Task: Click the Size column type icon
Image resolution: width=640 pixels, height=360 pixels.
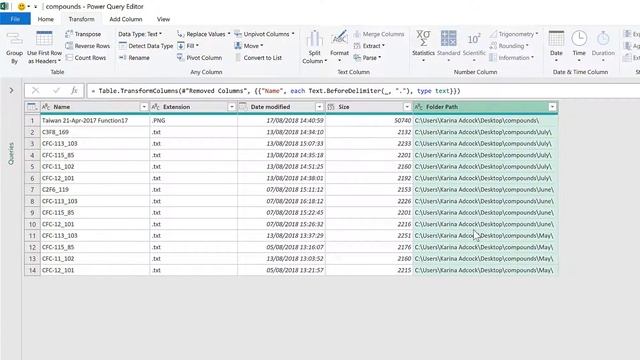Action: point(331,107)
